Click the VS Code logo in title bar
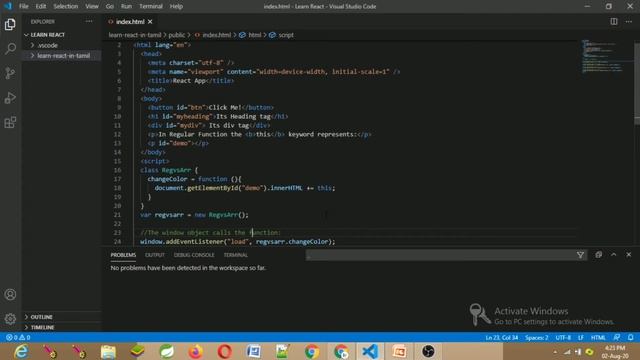 [8, 6]
